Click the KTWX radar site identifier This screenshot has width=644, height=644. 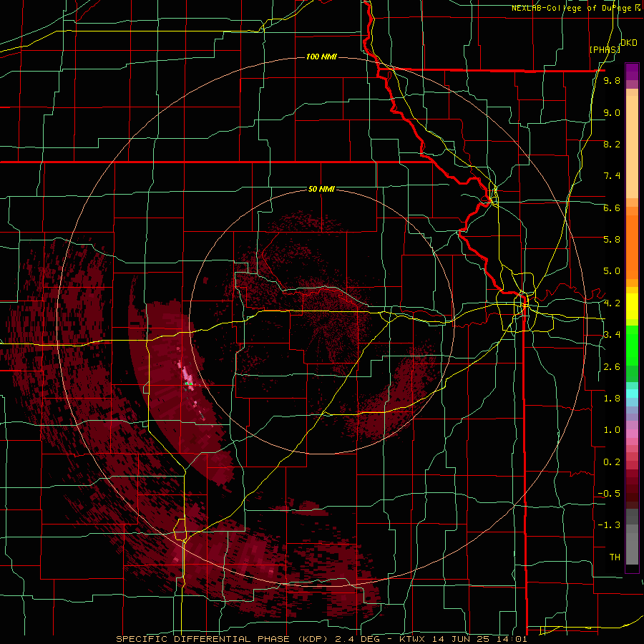click(x=413, y=639)
